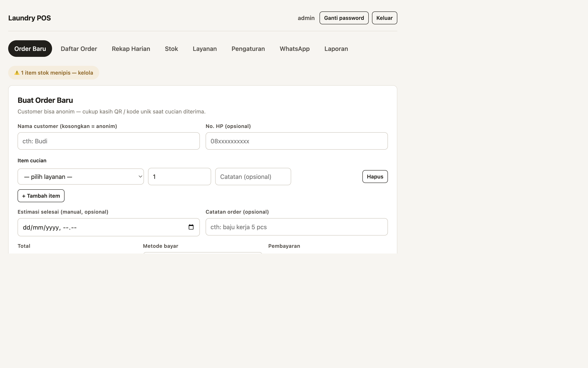Screen dimensions: 588x368
Task: Focus the Catatan order field
Action: point(296,227)
